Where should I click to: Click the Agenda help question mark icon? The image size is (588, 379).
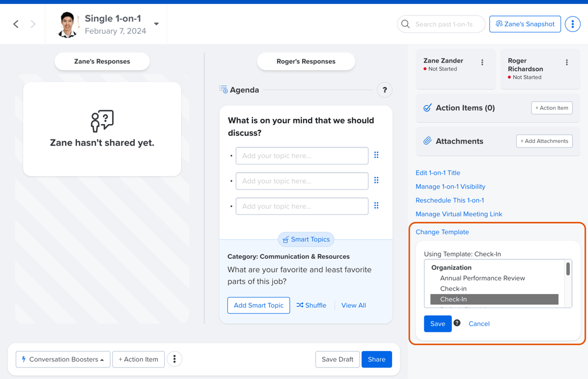(x=385, y=90)
